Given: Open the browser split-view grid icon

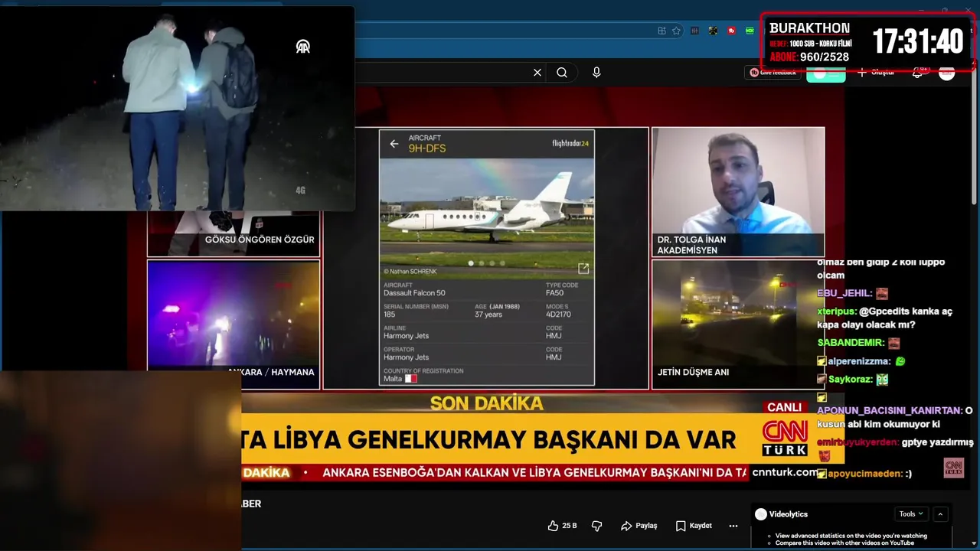Looking at the screenshot, I should [x=661, y=31].
